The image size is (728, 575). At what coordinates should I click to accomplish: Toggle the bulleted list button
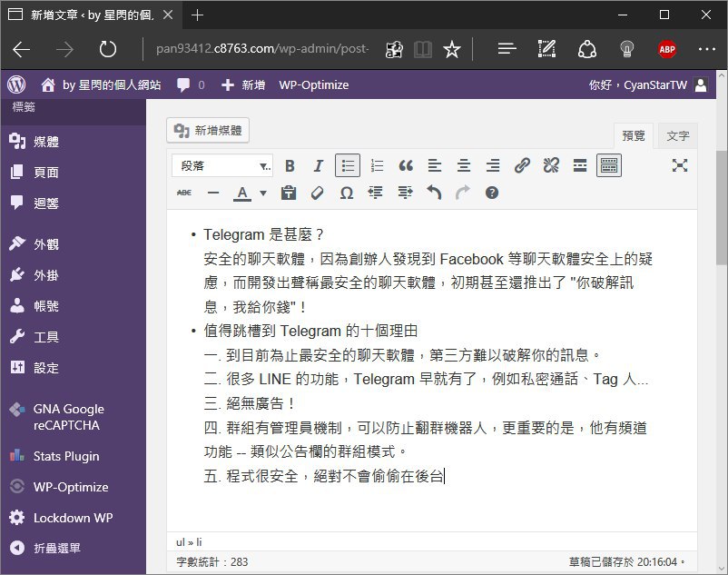click(x=347, y=165)
